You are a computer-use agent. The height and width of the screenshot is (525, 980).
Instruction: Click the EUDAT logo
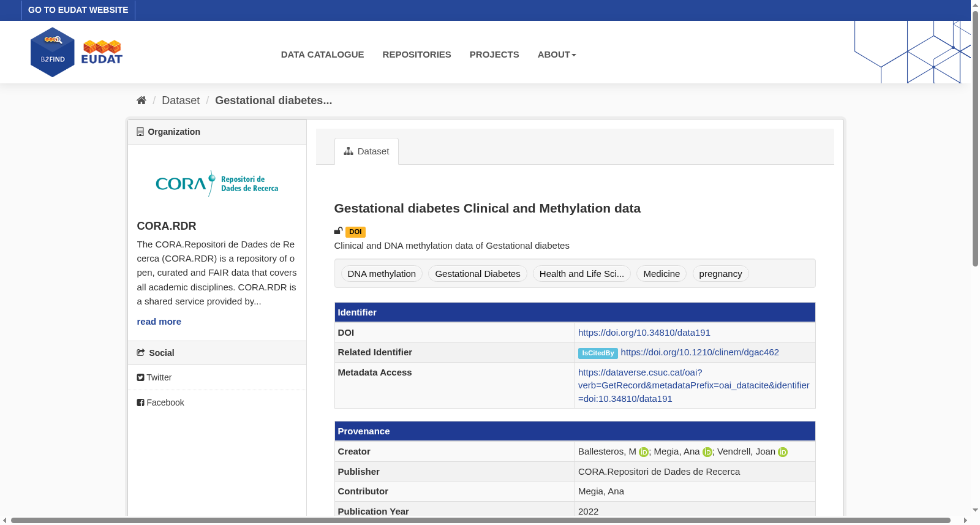(x=102, y=52)
